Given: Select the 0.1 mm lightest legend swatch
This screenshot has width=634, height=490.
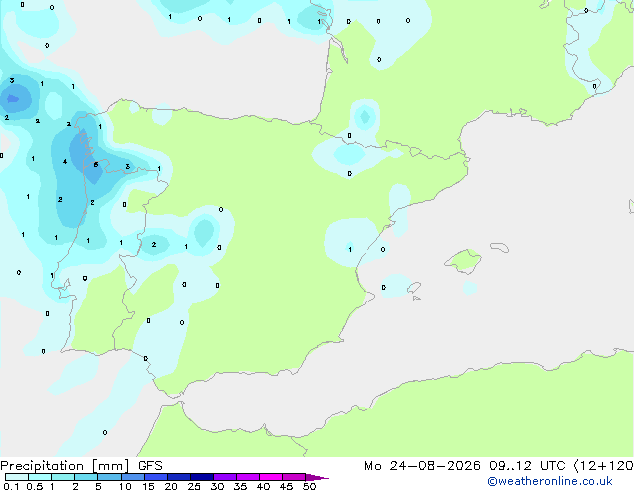Looking at the screenshot, I should (17, 477).
